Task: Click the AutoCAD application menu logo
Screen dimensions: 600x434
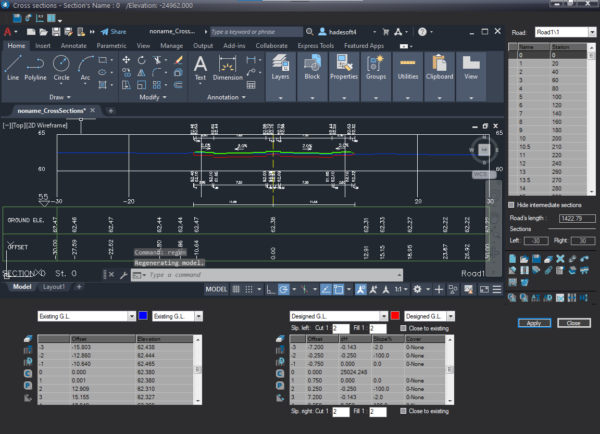Action: [7, 32]
